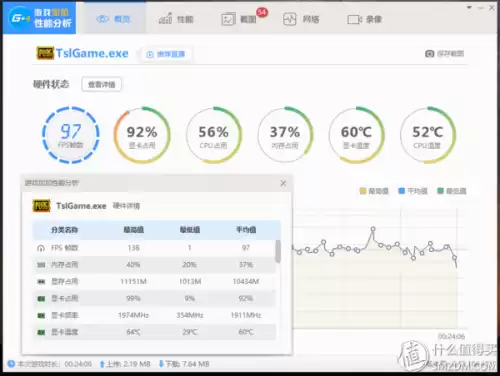Click the 显卡温度 row icon
The image size is (500, 376).
pyautogui.click(x=41, y=332)
